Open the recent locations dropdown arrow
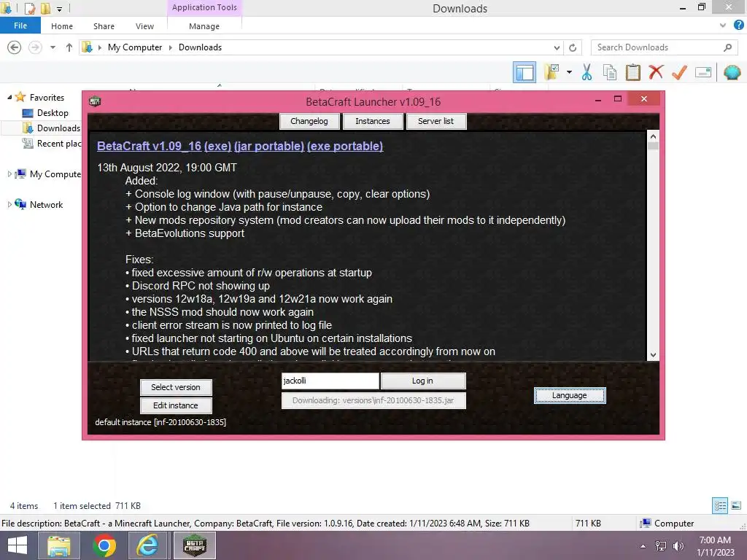Screen dimensions: 747x560 [53, 47]
